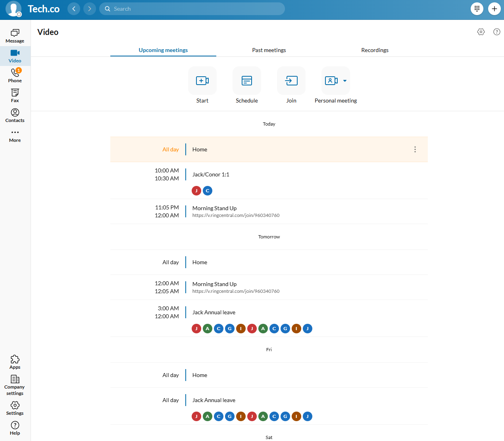Open the Morning Stand Up meeting link

coord(236,215)
